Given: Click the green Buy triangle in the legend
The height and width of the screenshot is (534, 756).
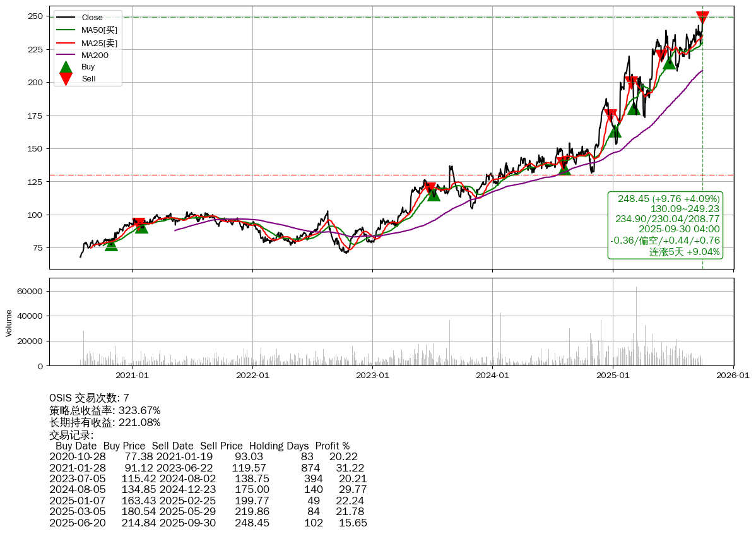Looking at the screenshot, I should coord(66,67).
